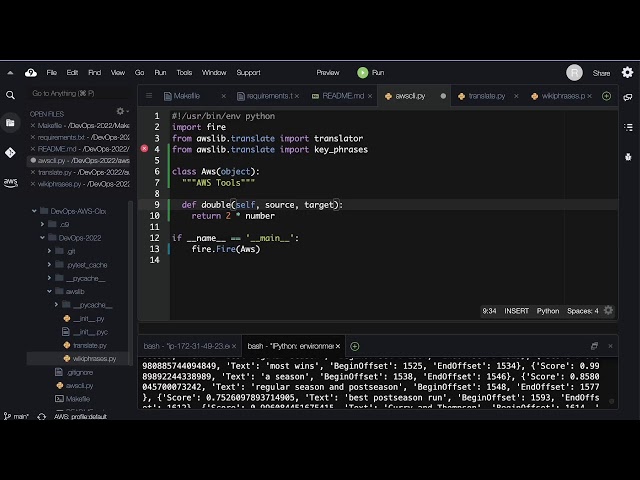Click the error marker on line 4

[x=144, y=149]
